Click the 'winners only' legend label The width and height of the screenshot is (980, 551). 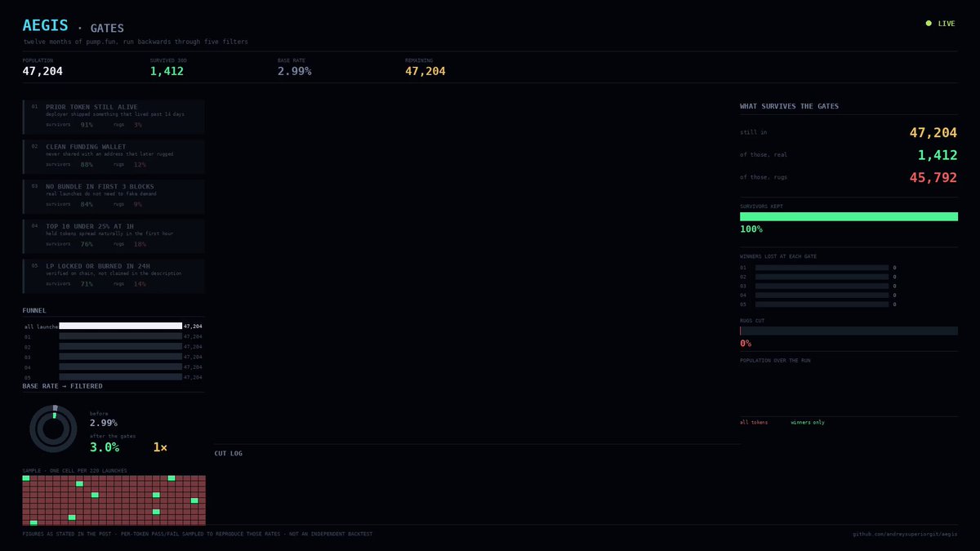coord(808,423)
